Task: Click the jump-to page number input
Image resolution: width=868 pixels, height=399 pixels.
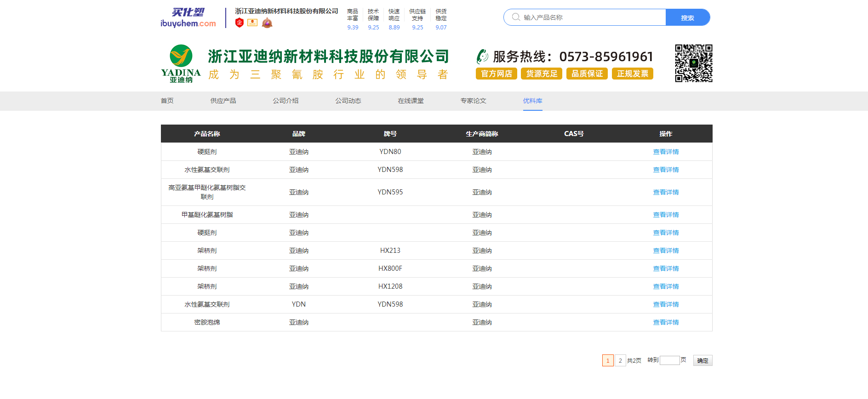Action: click(670, 360)
